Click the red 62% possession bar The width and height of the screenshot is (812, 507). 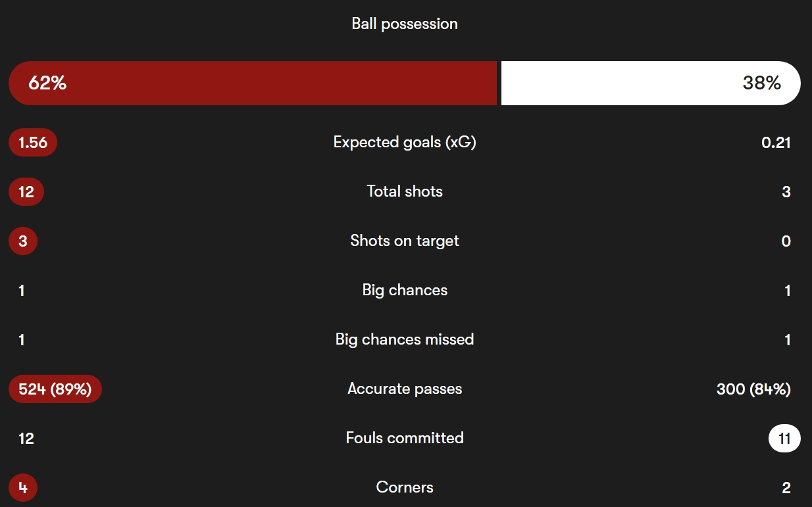coord(253,84)
